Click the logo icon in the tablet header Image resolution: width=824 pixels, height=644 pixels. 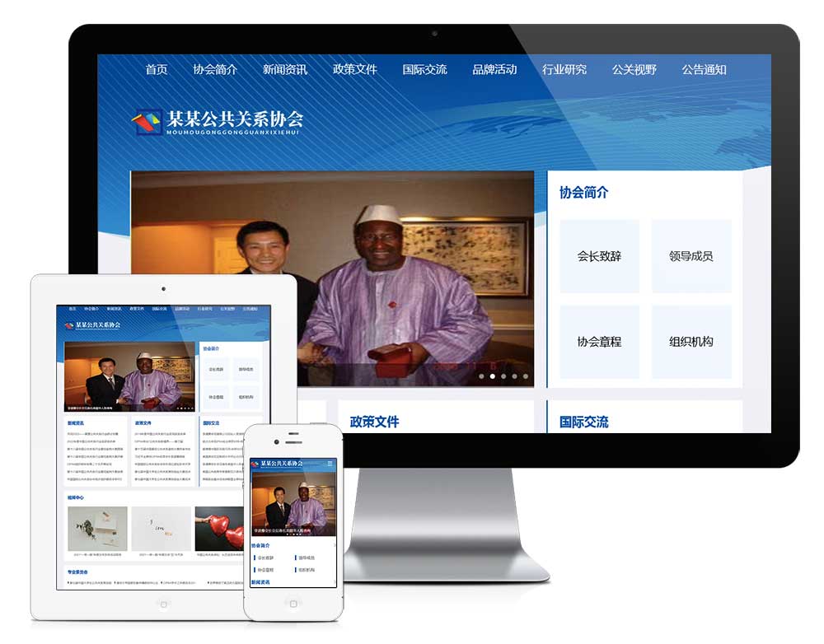(x=70, y=326)
